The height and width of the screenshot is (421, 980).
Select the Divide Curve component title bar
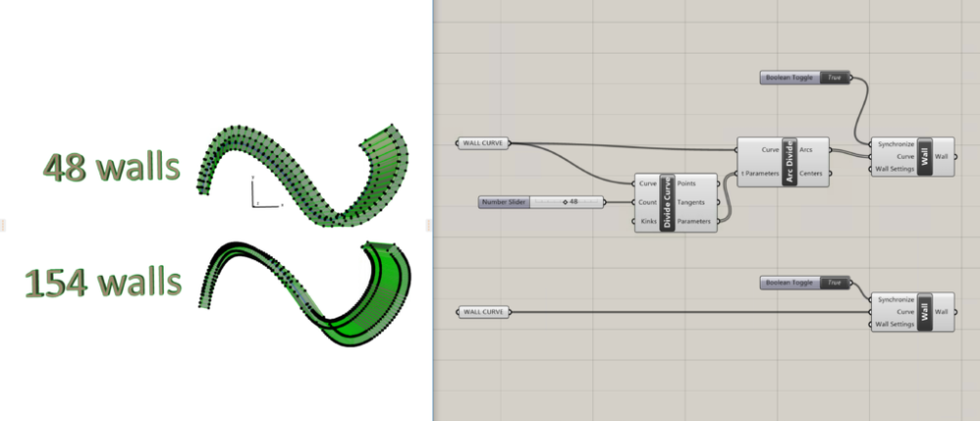pyautogui.click(x=667, y=203)
